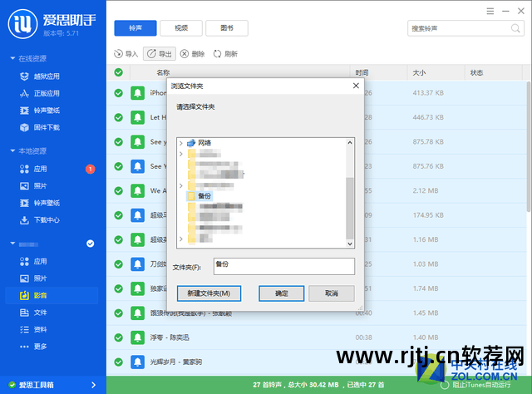Click the folder tree scrollbar thumb

350,209
